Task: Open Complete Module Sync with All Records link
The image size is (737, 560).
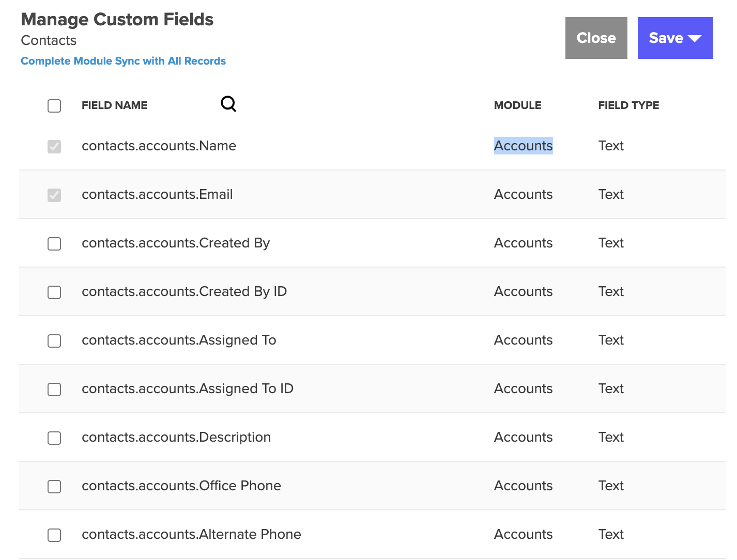Action: pyautogui.click(x=123, y=61)
